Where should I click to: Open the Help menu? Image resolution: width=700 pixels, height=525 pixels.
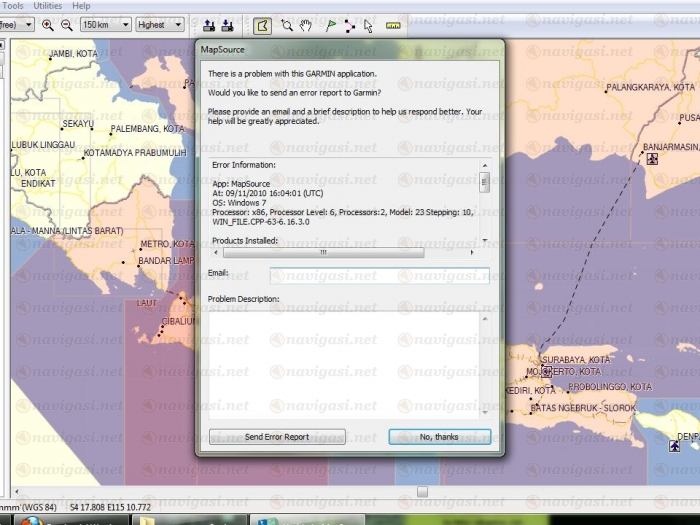81,6
